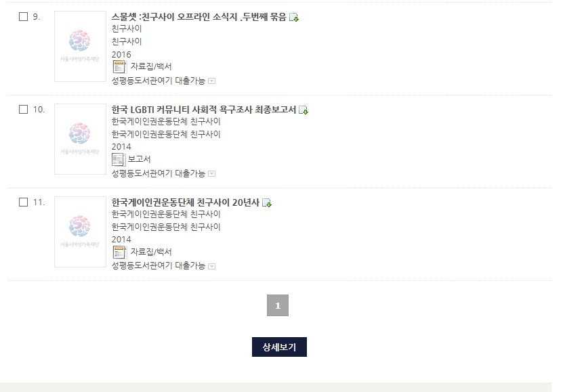Click 보고서 report icon in item 10

click(119, 160)
